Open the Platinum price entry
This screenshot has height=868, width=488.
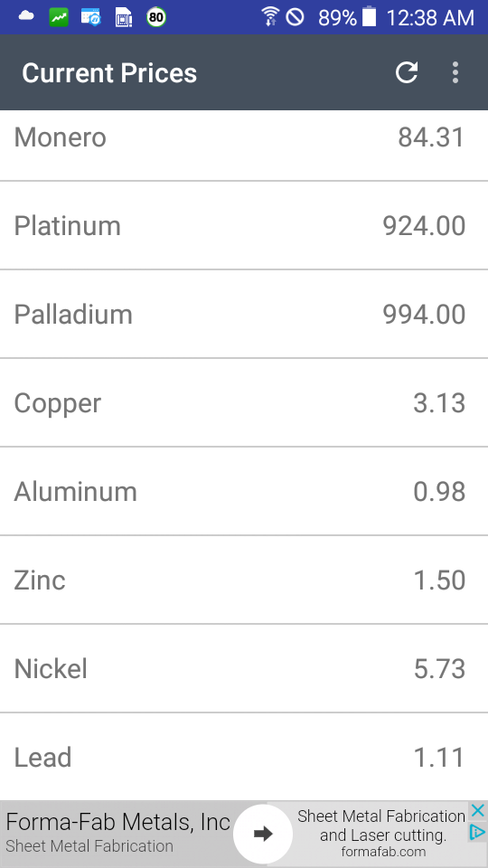coord(244,225)
